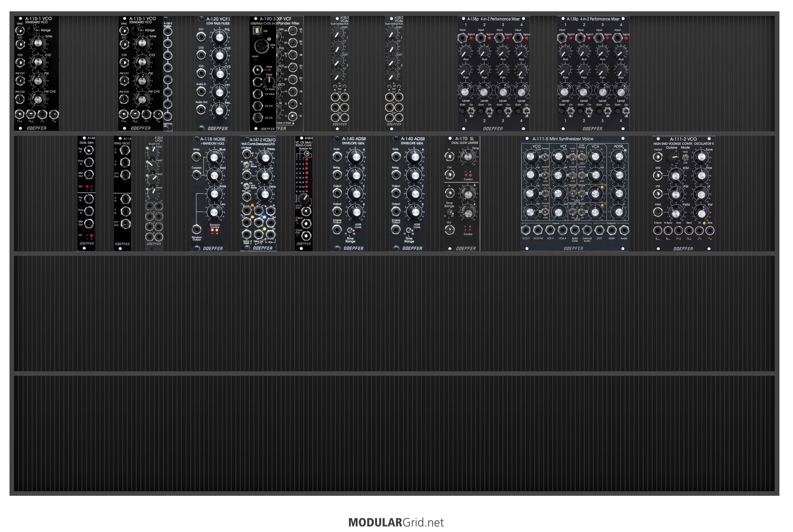Toggle the VCO/LFO Mode switch on A-111-2

pos(685,157)
